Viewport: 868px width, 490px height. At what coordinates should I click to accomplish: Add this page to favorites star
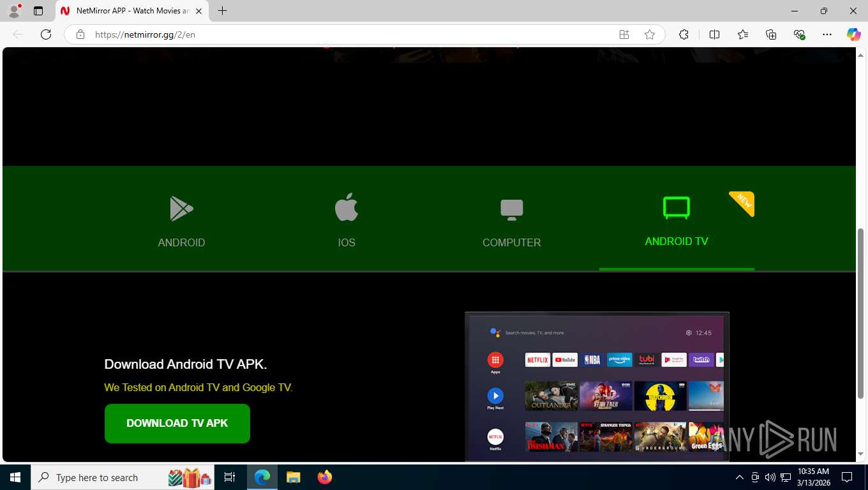click(x=650, y=34)
